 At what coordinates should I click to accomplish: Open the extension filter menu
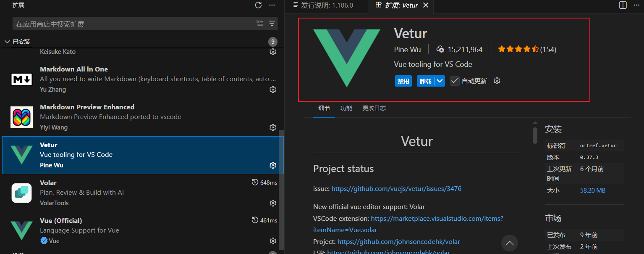[x=272, y=24]
